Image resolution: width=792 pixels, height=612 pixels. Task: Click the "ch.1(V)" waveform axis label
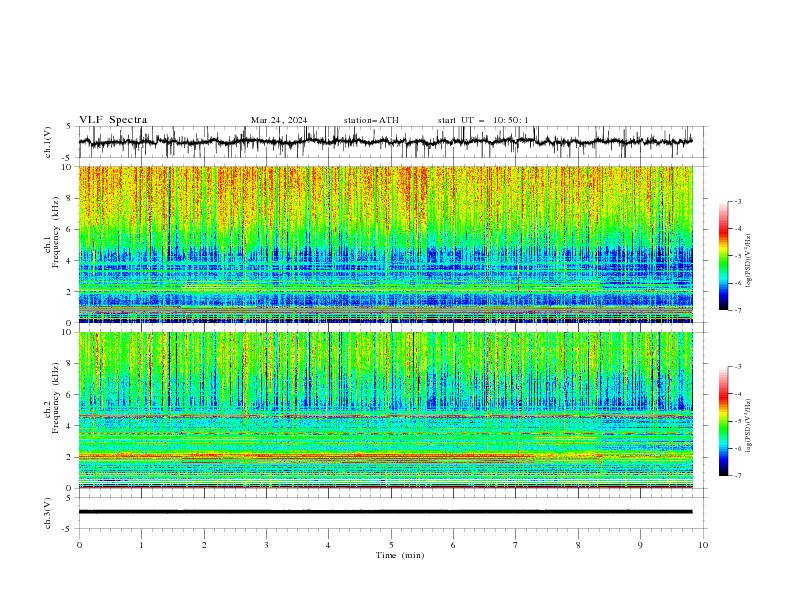[x=48, y=142]
